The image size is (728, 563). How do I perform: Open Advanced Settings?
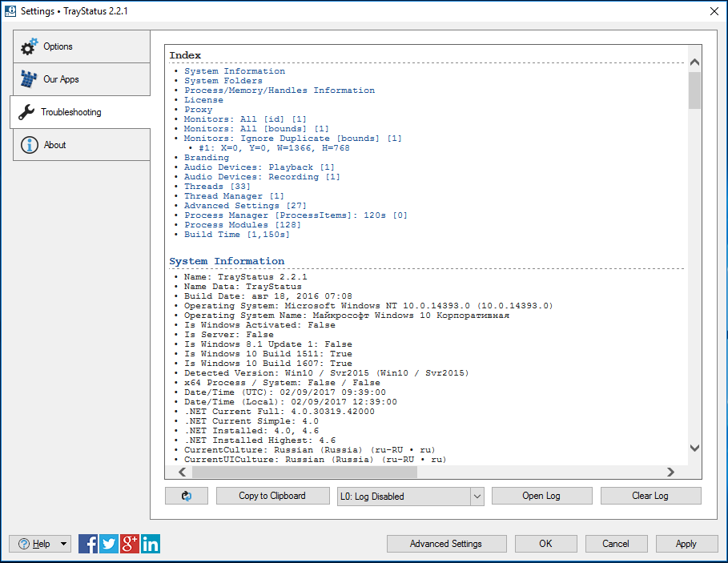(446, 544)
